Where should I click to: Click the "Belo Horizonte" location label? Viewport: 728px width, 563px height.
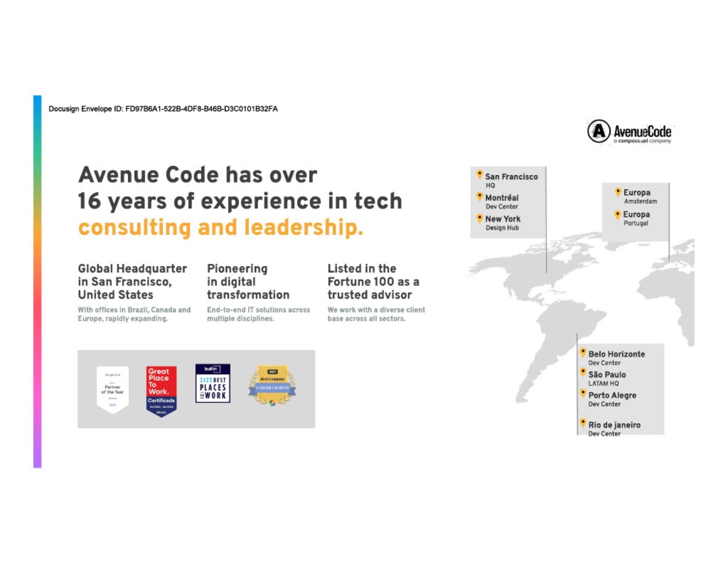click(x=617, y=354)
